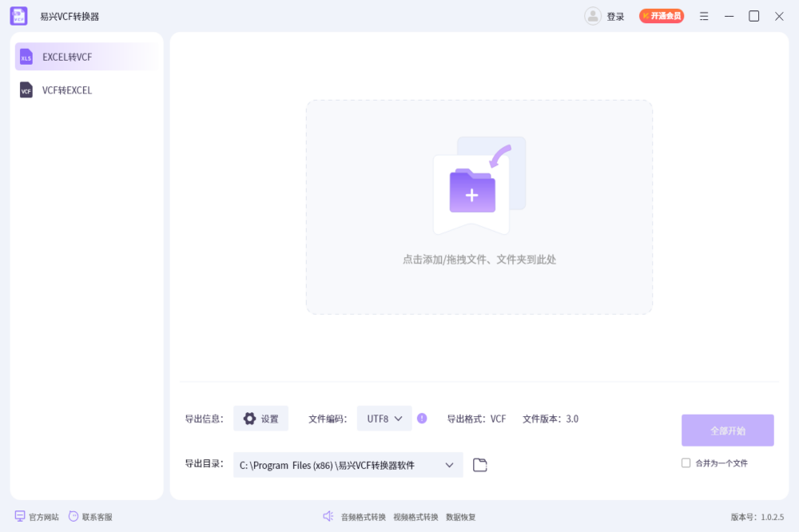799x532 pixels.
Task: Open the browse export folder icon
Action: click(479, 465)
